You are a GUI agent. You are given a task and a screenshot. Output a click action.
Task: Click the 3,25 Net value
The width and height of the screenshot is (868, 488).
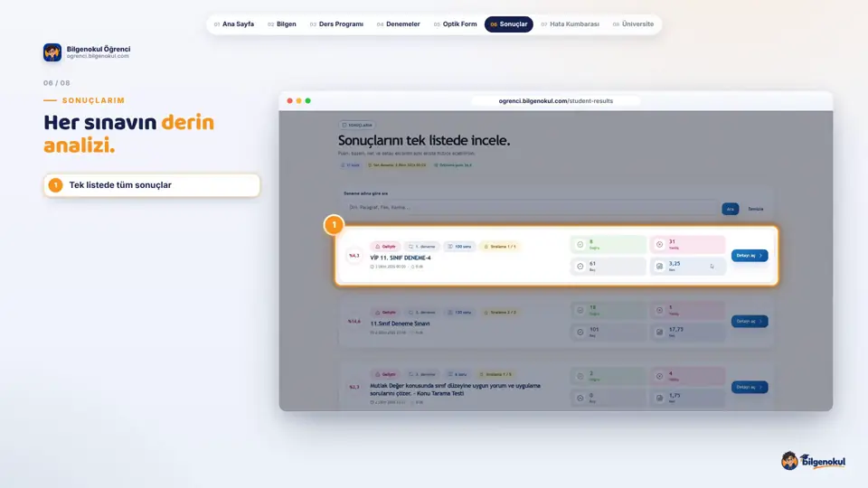click(675, 264)
